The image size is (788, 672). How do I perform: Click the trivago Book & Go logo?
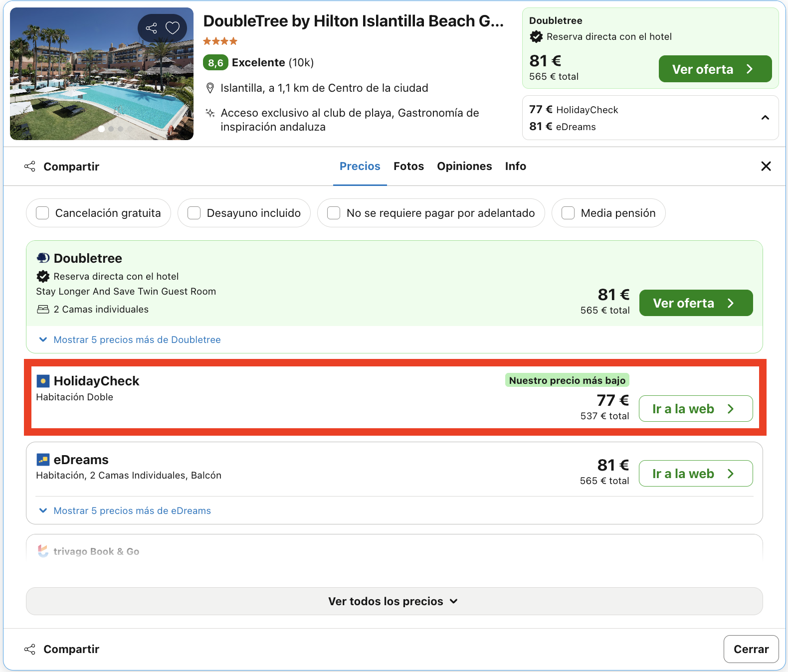(43, 551)
